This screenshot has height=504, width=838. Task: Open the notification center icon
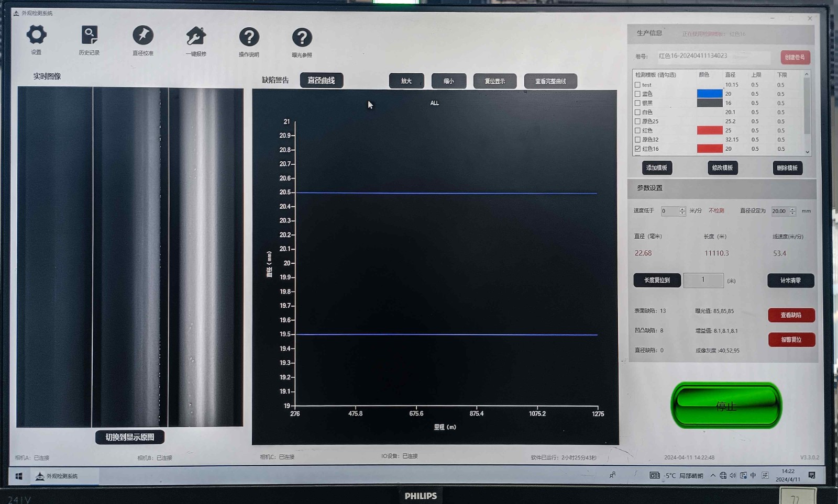812,475
